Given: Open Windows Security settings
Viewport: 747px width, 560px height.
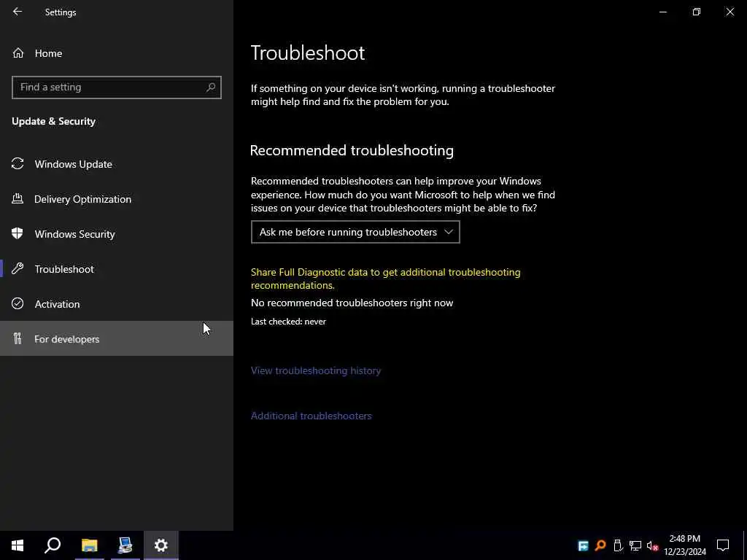Looking at the screenshot, I should (x=117, y=234).
